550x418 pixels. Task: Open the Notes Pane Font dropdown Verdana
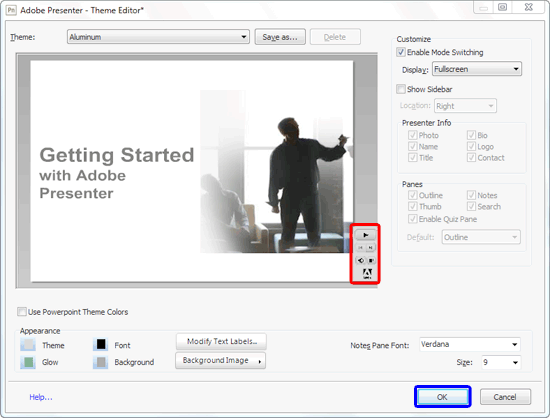click(x=470, y=344)
